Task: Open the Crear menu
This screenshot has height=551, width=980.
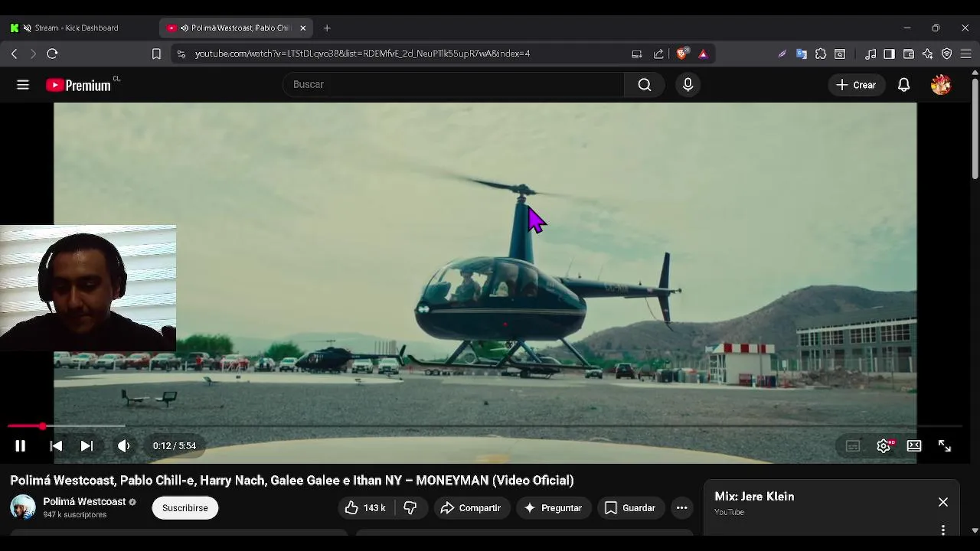Action: 856,85
